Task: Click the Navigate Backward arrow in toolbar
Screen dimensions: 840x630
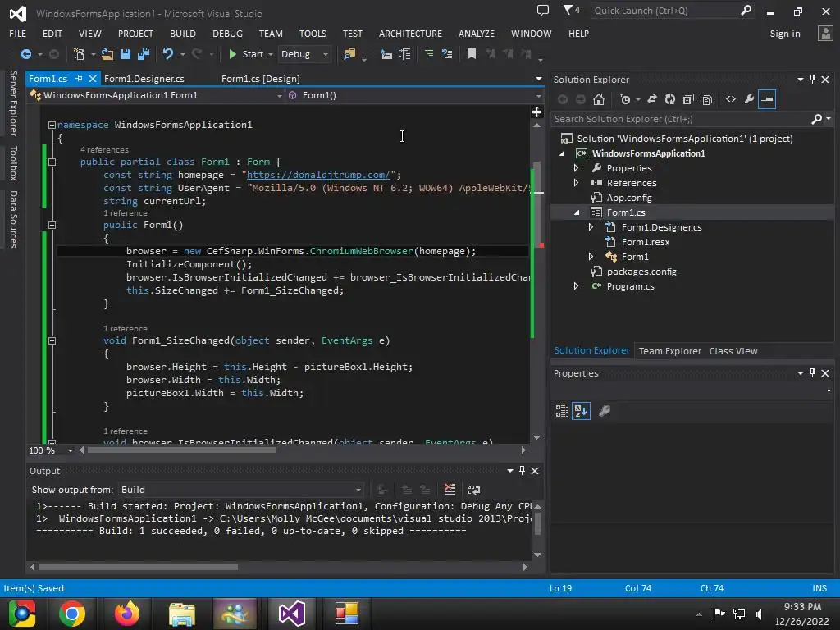Action: tap(25, 54)
